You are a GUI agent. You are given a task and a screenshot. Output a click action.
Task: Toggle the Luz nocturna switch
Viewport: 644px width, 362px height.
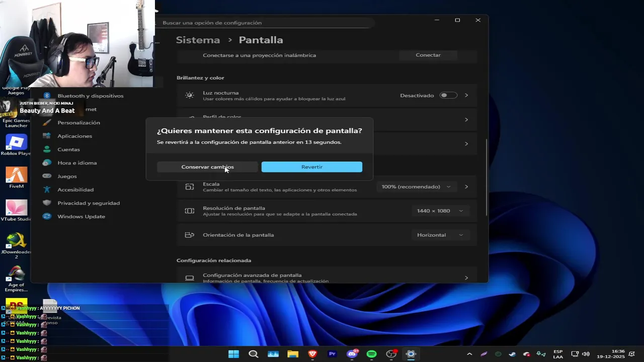pos(448,96)
